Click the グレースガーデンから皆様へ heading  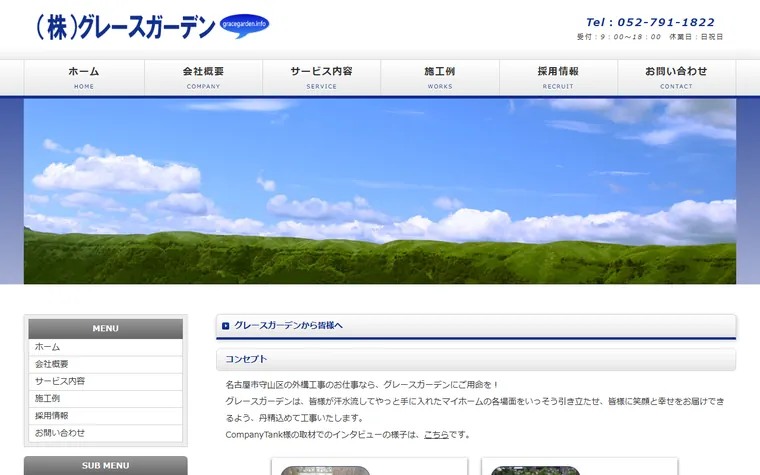point(288,326)
